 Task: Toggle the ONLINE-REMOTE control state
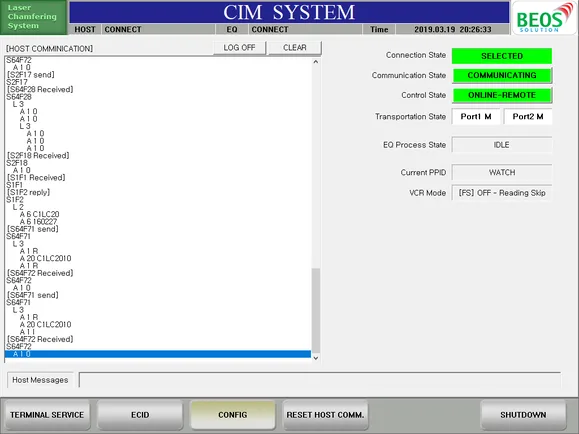click(502, 95)
